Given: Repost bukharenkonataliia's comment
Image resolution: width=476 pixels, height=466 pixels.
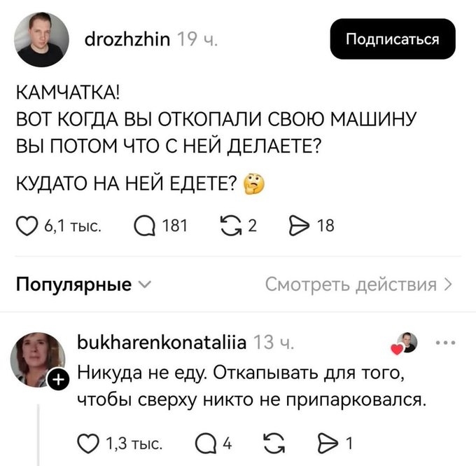Looking at the screenshot, I should [x=269, y=442].
